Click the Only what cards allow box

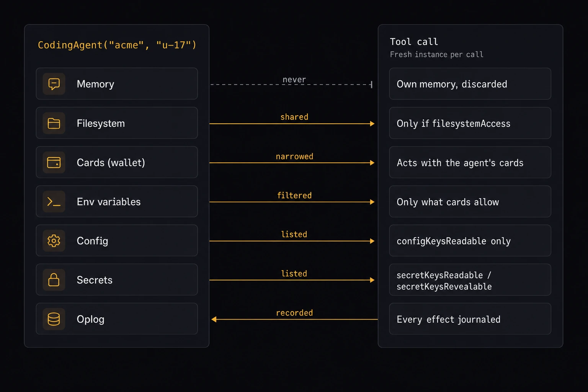pos(470,201)
